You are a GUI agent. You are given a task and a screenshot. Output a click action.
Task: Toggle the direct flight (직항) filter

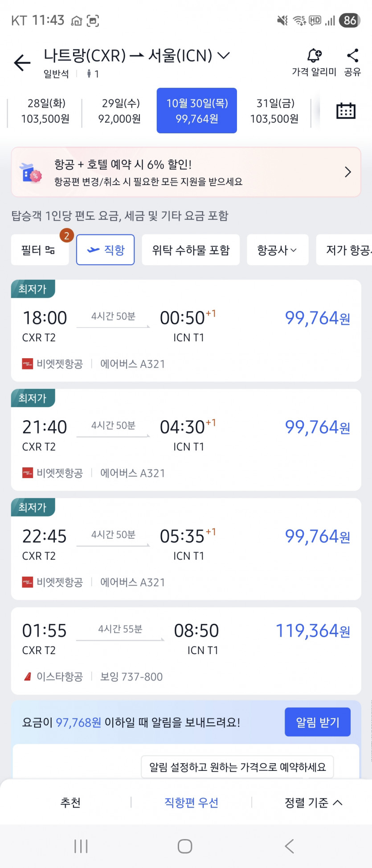(x=106, y=250)
